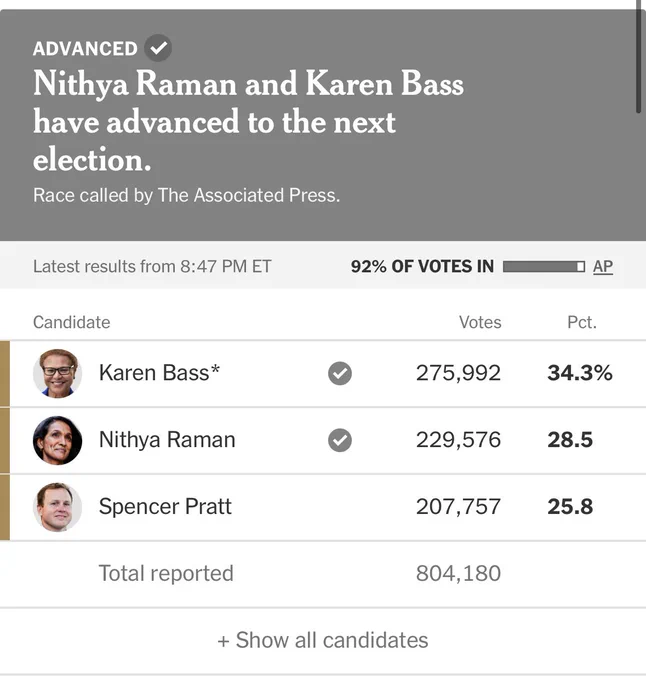Click the checkmark icon beside ADVANCED
Image resolution: width=646 pixels, height=680 pixels.
point(158,48)
